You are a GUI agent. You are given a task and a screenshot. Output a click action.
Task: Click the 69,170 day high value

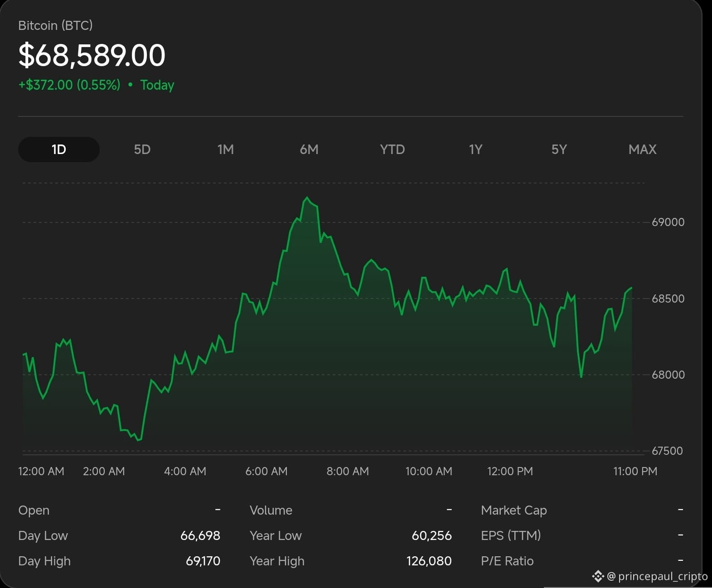tap(203, 561)
